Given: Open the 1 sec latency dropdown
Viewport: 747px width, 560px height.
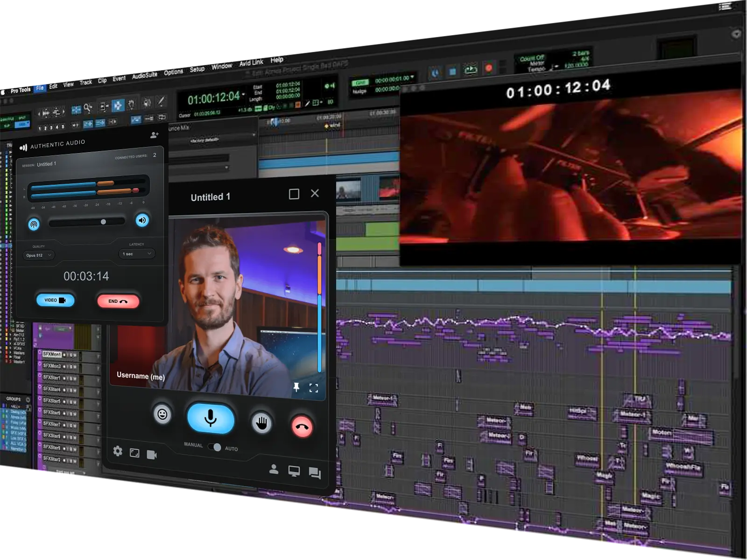Looking at the screenshot, I should [x=136, y=254].
